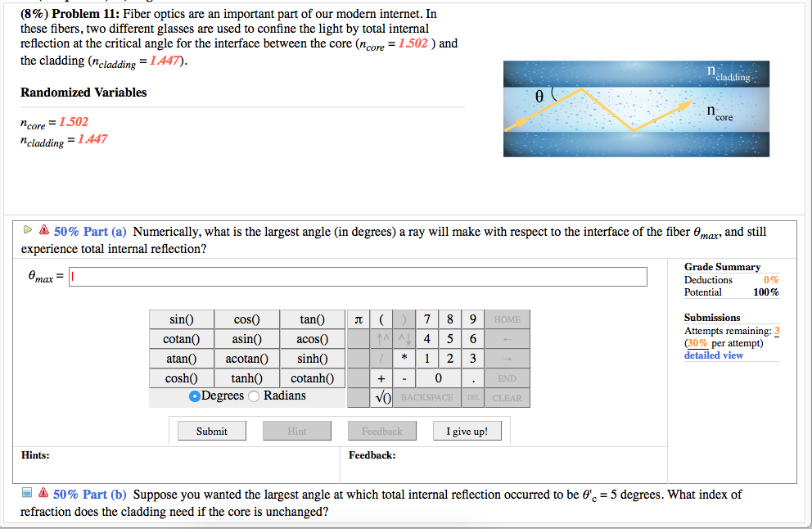Insert the tanh() function from the keypad
This screenshot has width=812, height=529.
coord(247,378)
